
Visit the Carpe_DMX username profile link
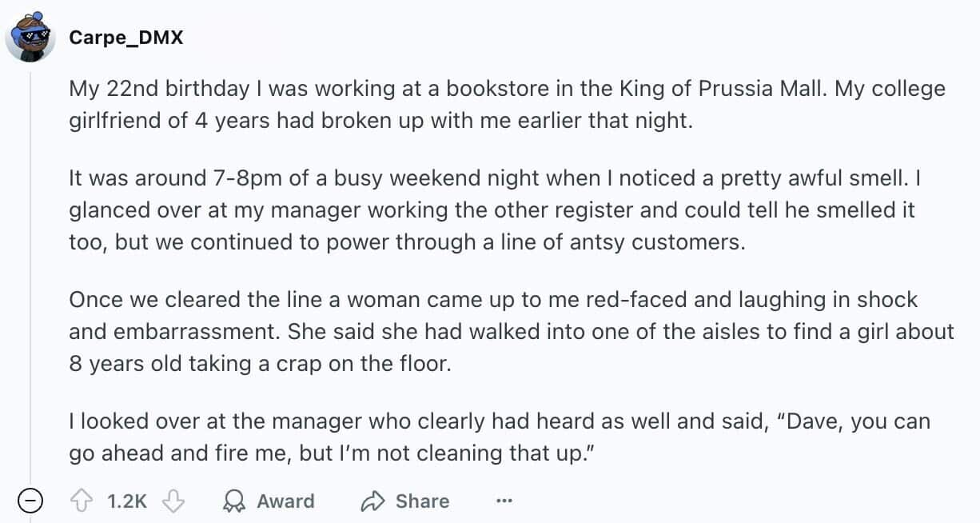point(125,37)
